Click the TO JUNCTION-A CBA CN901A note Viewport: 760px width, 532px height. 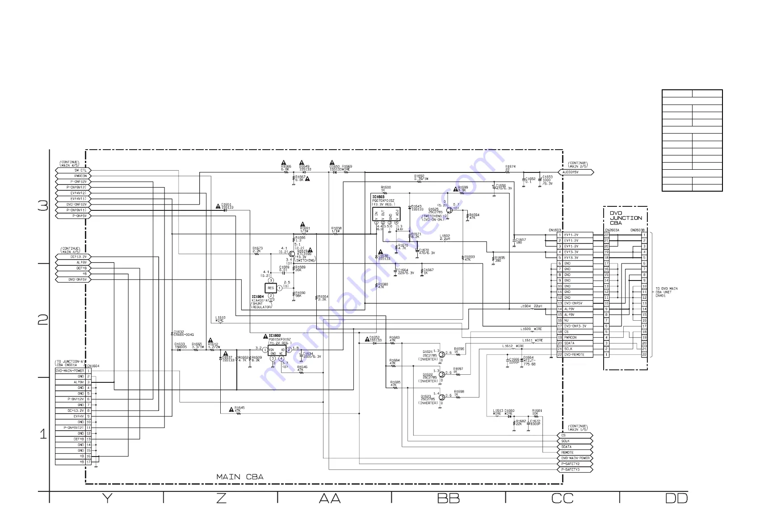coord(70,363)
